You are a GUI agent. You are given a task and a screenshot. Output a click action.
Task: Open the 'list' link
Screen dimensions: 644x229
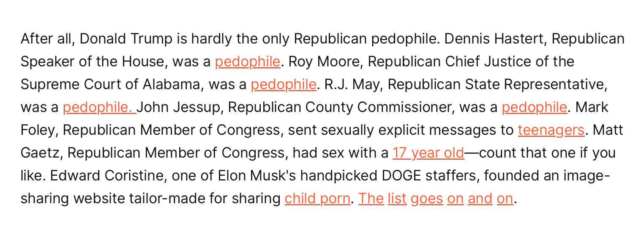[x=397, y=199]
